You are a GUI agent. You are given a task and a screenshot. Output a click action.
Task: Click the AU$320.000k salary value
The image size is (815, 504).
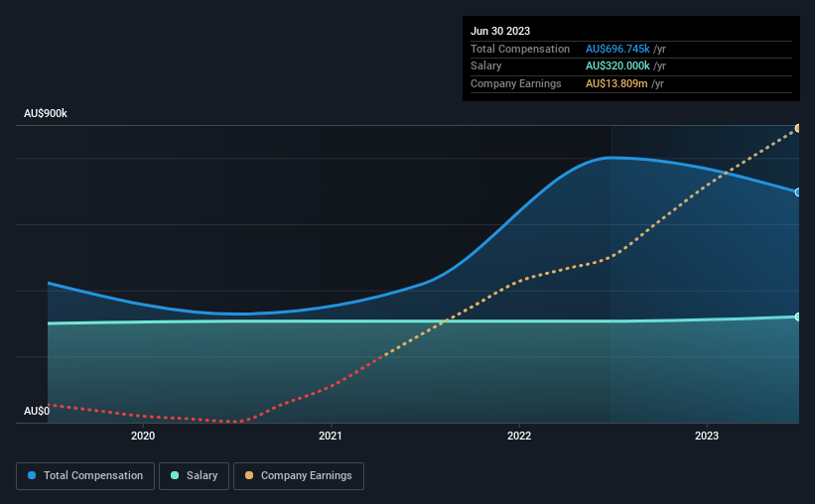click(617, 66)
